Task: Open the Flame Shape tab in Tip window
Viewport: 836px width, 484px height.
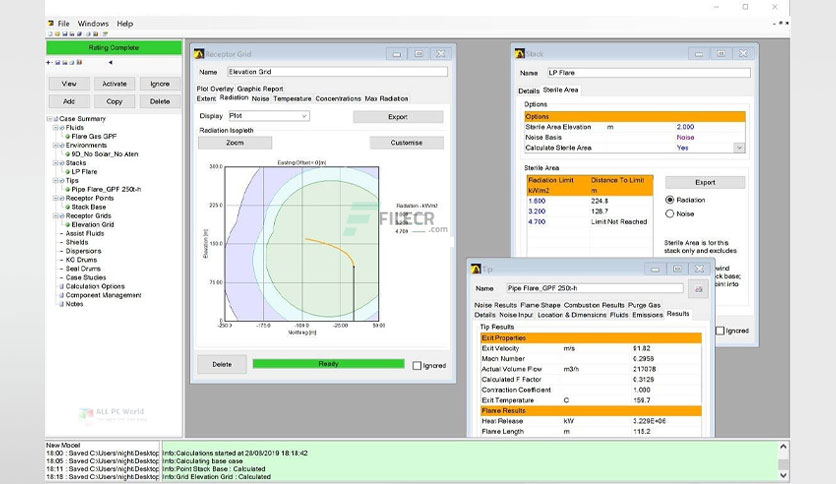Action: (x=540, y=305)
